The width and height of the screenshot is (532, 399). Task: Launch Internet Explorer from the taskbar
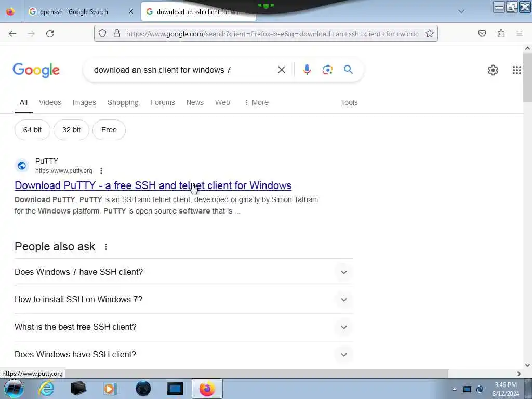coord(46,389)
